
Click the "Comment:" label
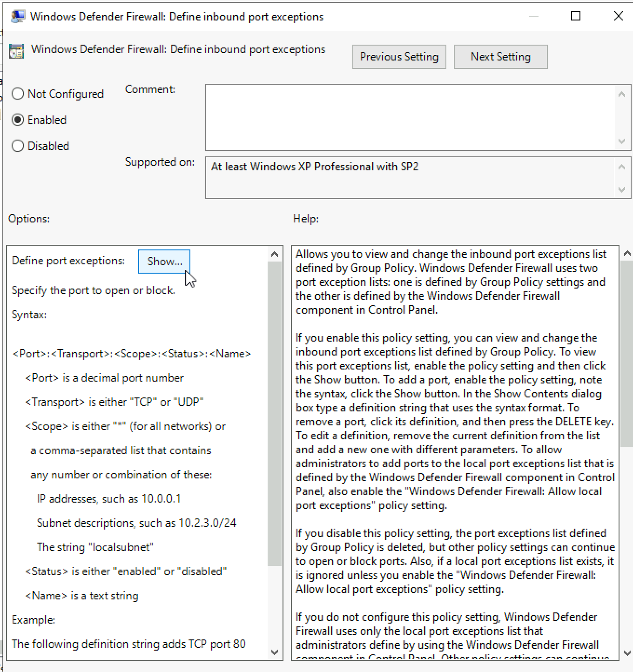(x=150, y=89)
